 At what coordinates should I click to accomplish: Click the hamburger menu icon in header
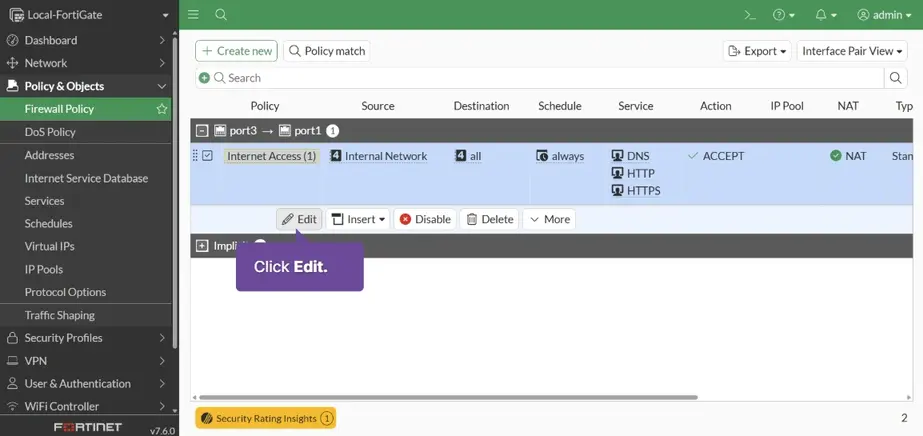[x=193, y=15]
